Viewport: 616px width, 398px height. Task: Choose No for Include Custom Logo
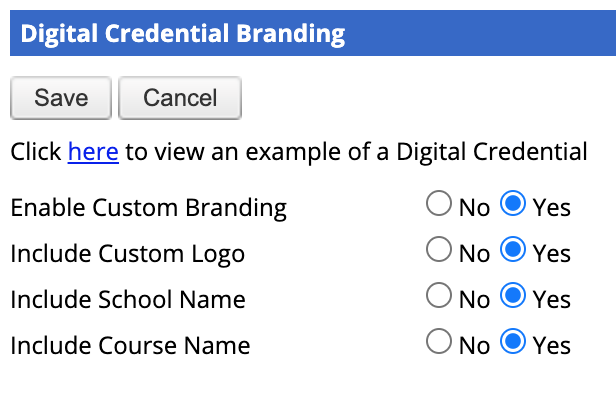click(438, 249)
